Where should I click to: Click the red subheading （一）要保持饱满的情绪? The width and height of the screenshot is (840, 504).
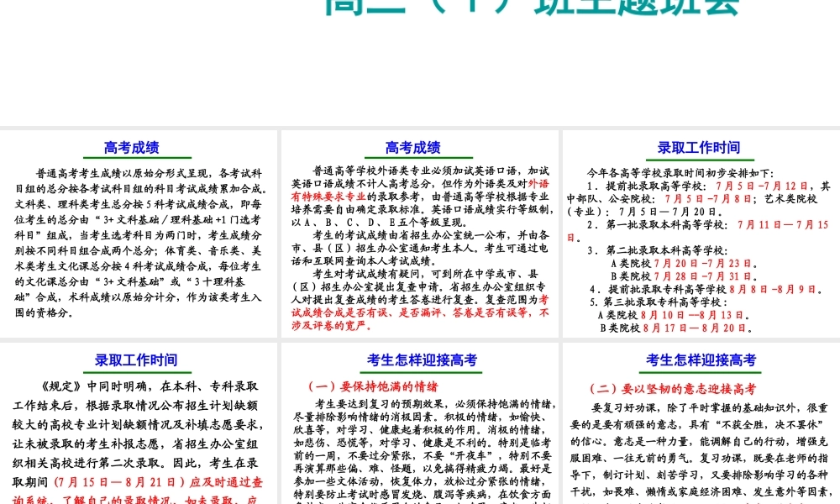point(373,386)
